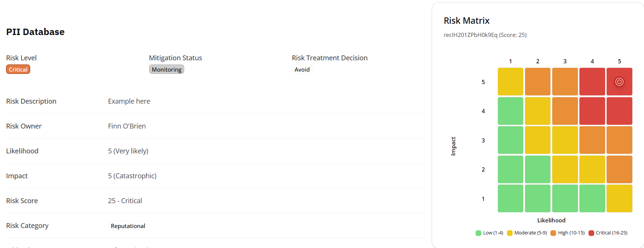Screen dimensions: 644x248
Task: Click the Likelihood value '5 (Very likely)'
Action: [x=128, y=151]
